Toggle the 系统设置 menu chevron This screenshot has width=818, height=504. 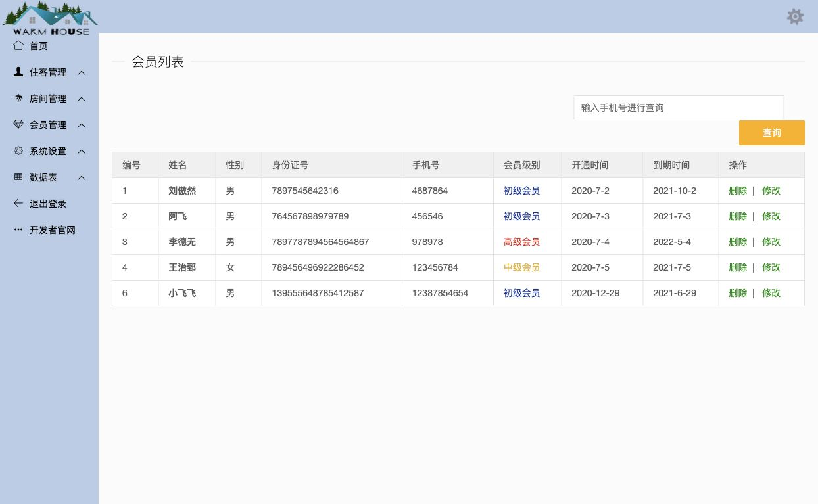tap(82, 151)
